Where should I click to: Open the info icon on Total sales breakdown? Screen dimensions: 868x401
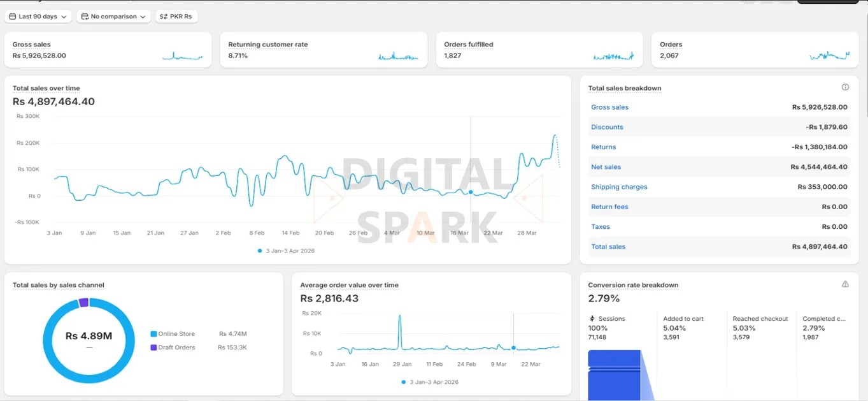coord(845,87)
